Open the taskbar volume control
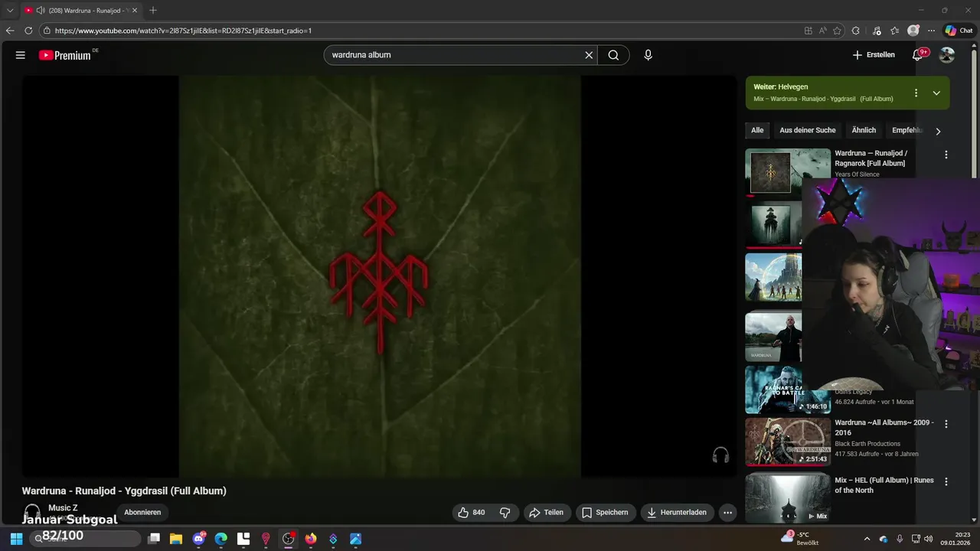Viewport: 980px width, 551px height. tap(929, 539)
